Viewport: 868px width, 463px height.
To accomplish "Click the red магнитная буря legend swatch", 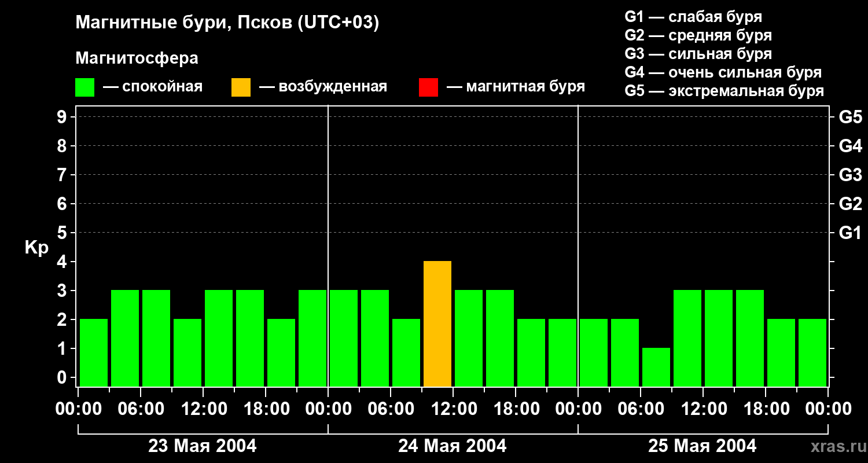I will (x=428, y=87).
